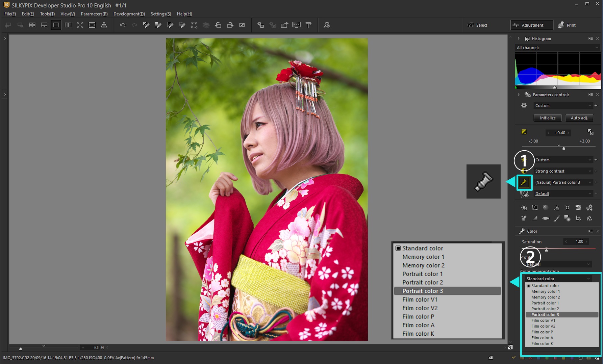The height and width of the screenshot is (364, 604).
Task: Click the Adjustment section button
Action: coord(532,25)
